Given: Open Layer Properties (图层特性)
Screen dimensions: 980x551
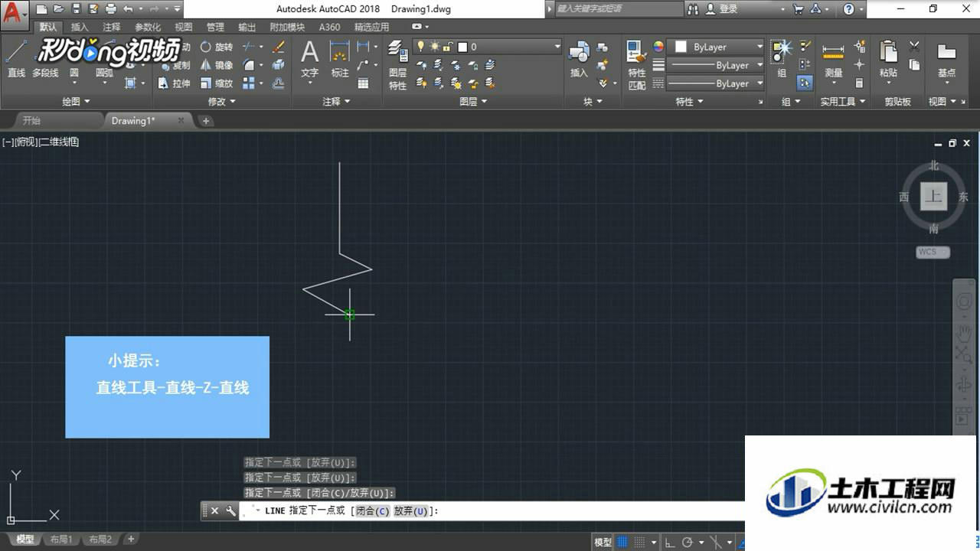Looking at the screenshot, I should click(398, 65).
